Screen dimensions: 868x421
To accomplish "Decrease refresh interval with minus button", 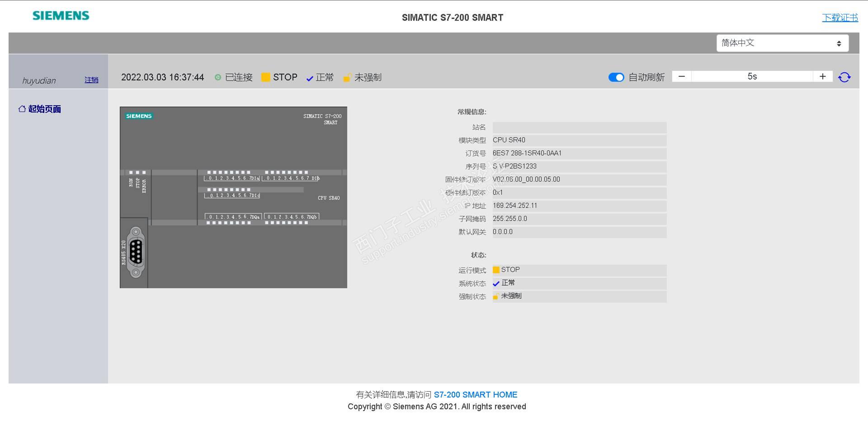I will coord(682,76).
